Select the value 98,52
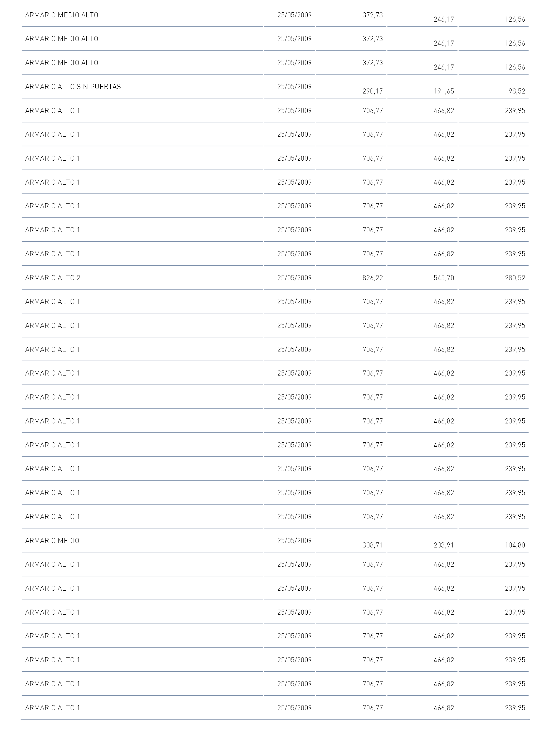The width and height of the screenshot is (560, 731). 517,91
